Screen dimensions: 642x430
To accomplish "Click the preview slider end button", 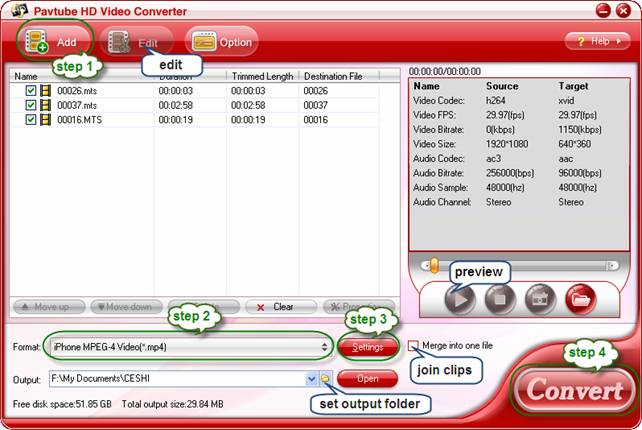I will click(x=612, y=266).
